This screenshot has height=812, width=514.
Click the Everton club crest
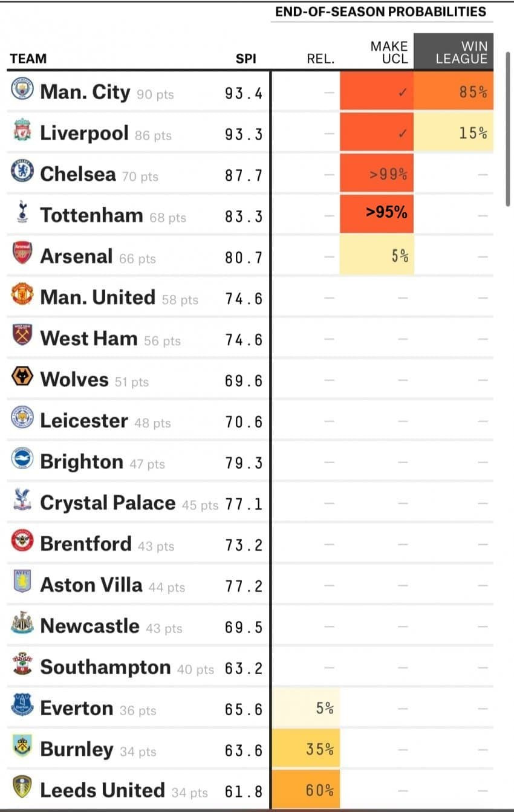point(22,707)
